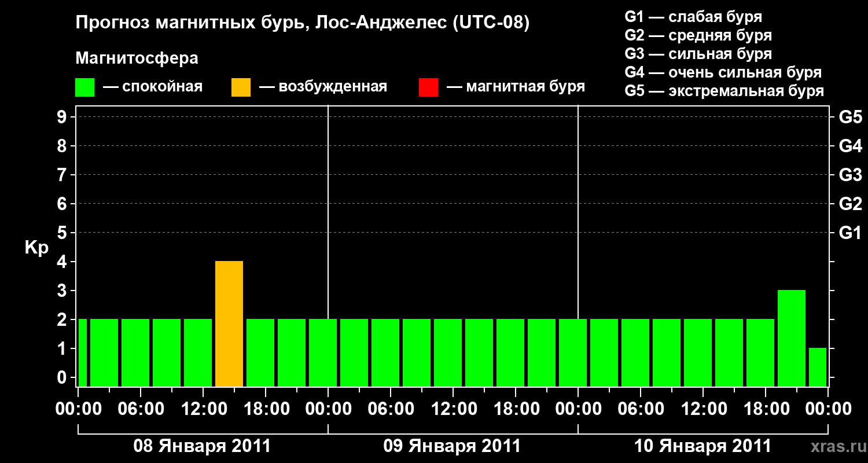Click the «08 Января 2011» date label

pos(203,446)
